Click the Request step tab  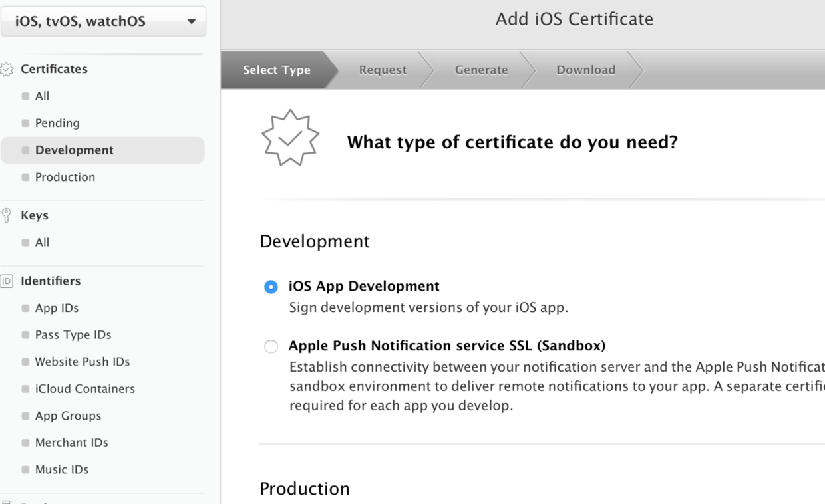(x=383, y=70)
